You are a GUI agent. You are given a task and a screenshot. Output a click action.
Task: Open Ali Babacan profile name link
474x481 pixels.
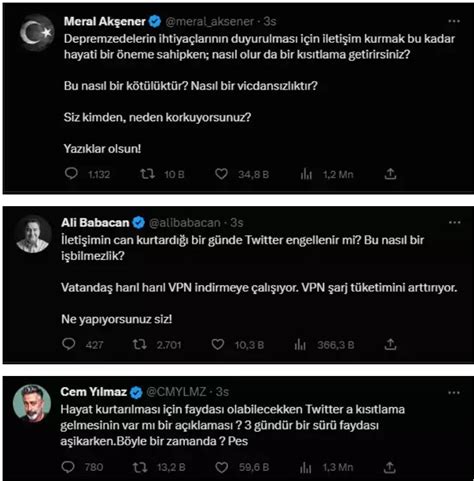tap(95, 223)
